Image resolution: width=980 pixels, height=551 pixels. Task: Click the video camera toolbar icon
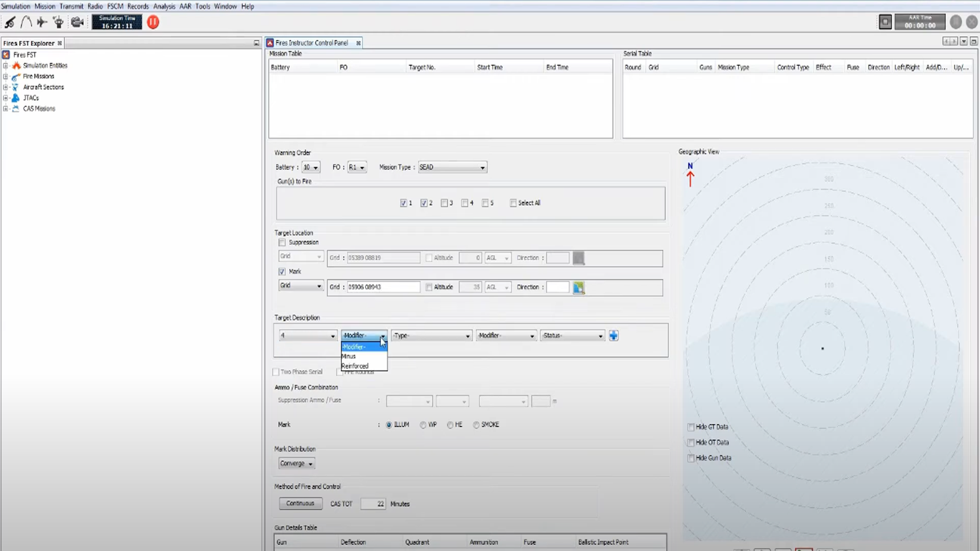point(77,22)
